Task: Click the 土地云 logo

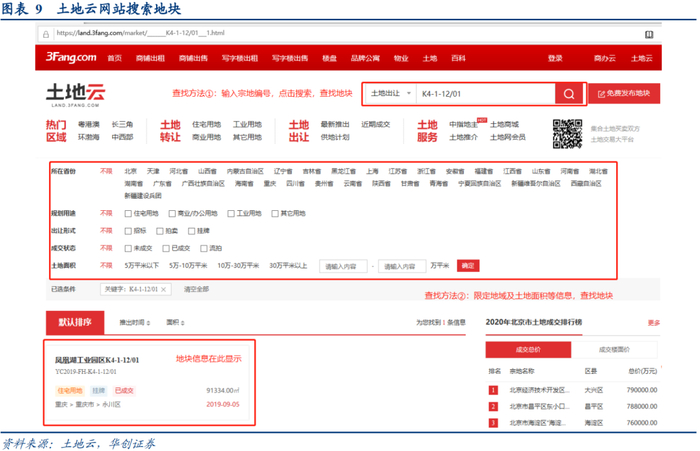Action: point(75,95)
